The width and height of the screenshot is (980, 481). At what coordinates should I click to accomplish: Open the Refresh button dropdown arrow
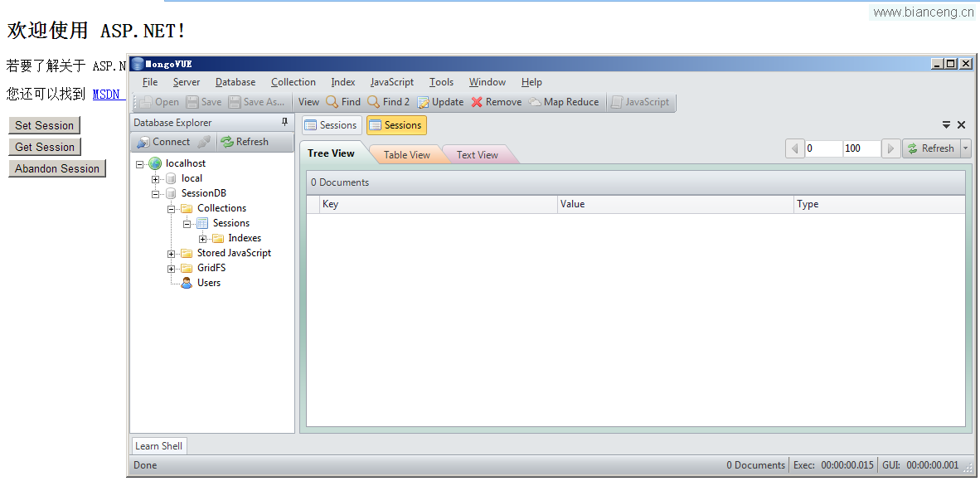966,148
